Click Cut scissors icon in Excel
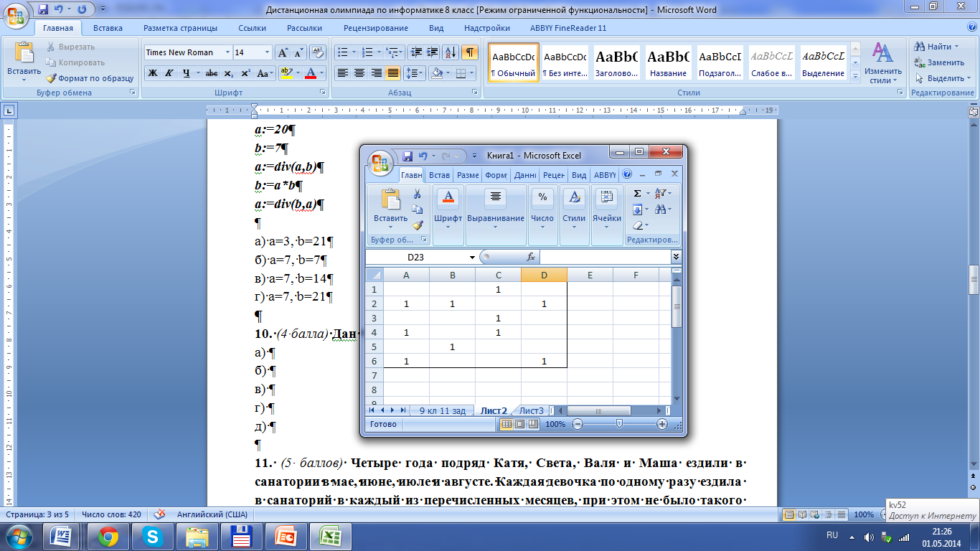Viewport: 980px width, 551px height. (x=417, y=194)
